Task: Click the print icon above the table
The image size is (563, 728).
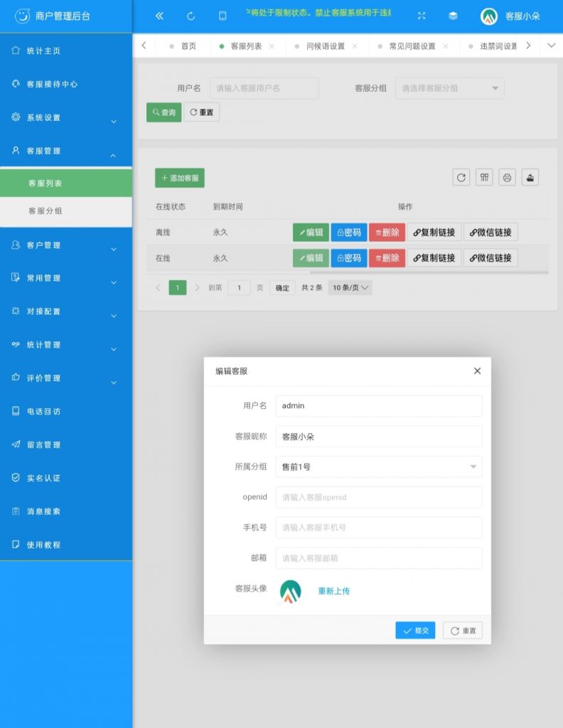Action: point(507,178)
